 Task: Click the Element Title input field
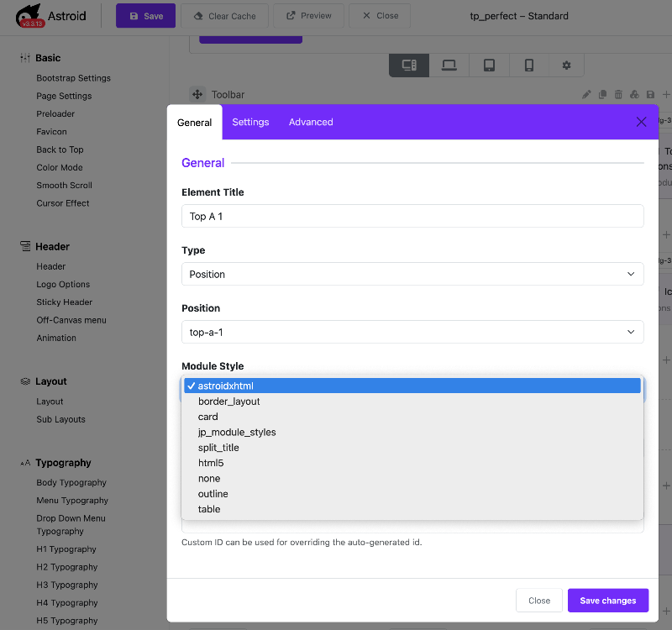click(412, 216)
